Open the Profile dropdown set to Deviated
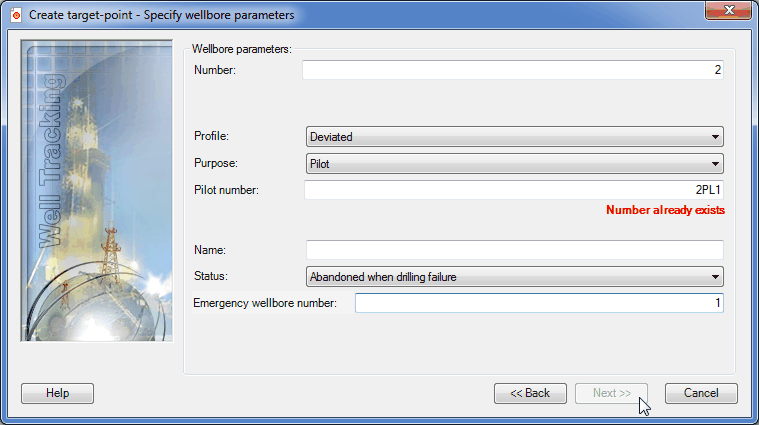759x425 pixels. click(515, 137)
